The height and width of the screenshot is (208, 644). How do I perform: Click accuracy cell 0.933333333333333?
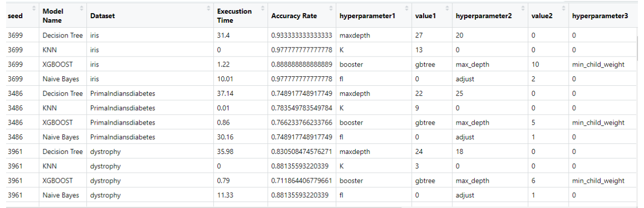coord(301,36)
